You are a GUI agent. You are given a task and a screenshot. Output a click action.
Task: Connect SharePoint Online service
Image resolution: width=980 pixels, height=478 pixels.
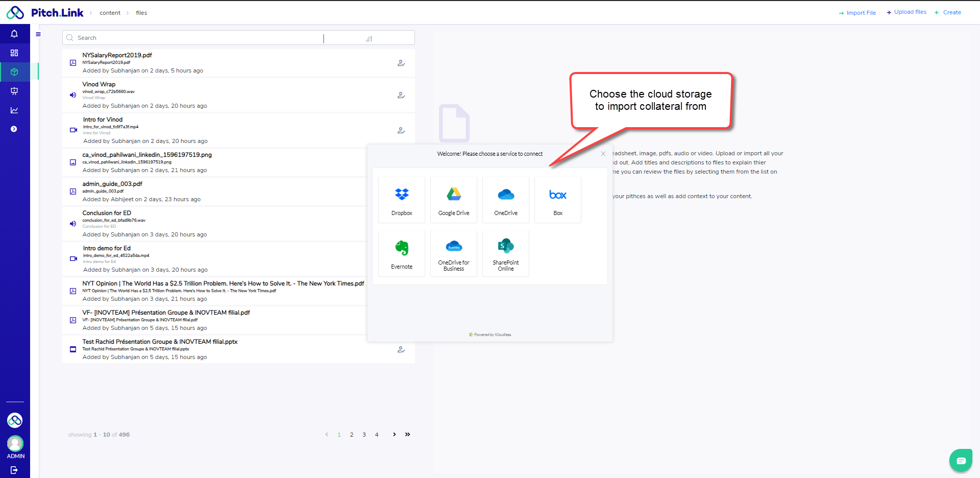tap(506, 253)
